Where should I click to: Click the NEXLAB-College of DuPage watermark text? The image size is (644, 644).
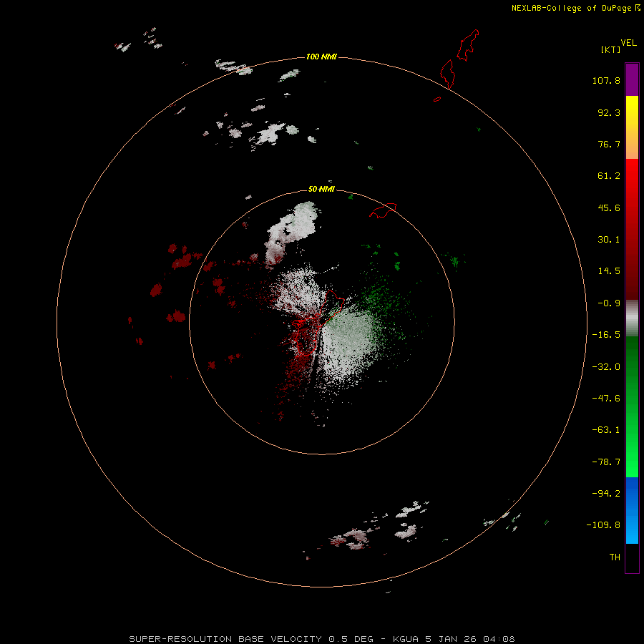575,8
